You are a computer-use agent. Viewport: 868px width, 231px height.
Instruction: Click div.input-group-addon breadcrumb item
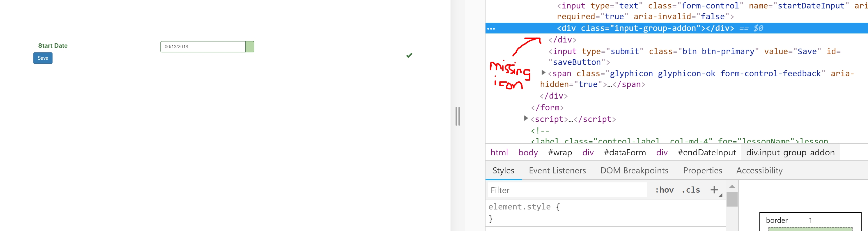[790, 152]
